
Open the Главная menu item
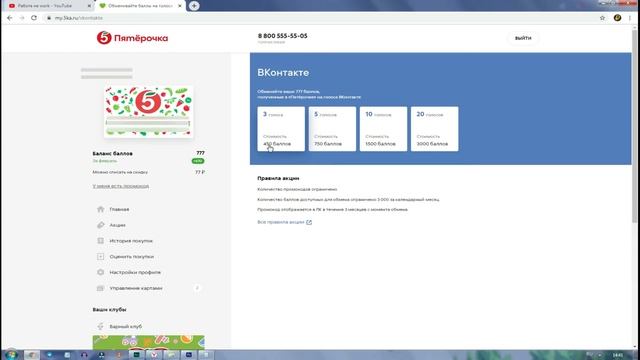coord(119,209)
